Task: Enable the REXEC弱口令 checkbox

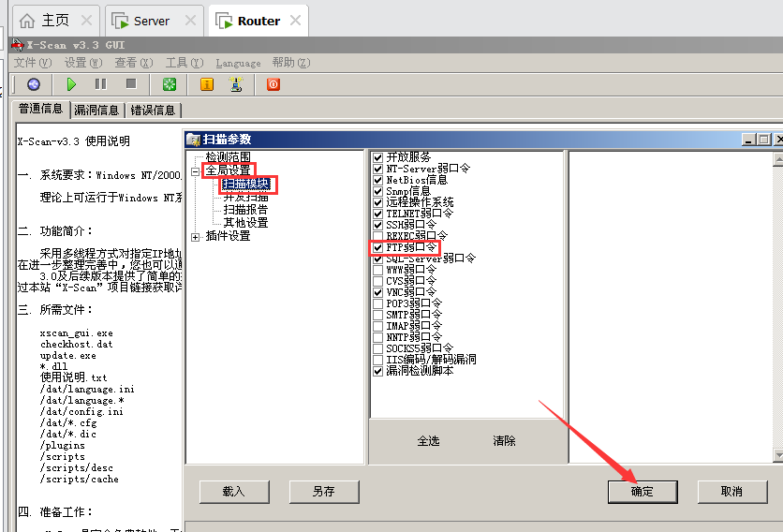Action: pos(378,236)
